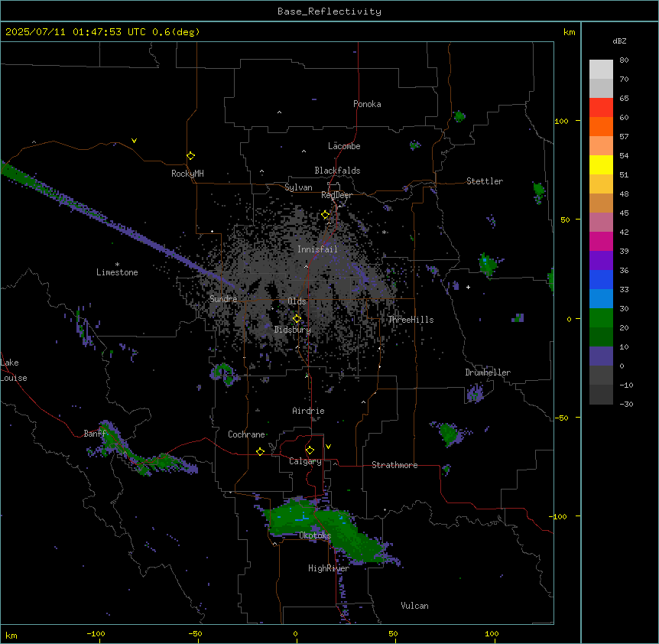Click the Cochrane label
This screenshot has width=659, height=644.
point(246,434)
